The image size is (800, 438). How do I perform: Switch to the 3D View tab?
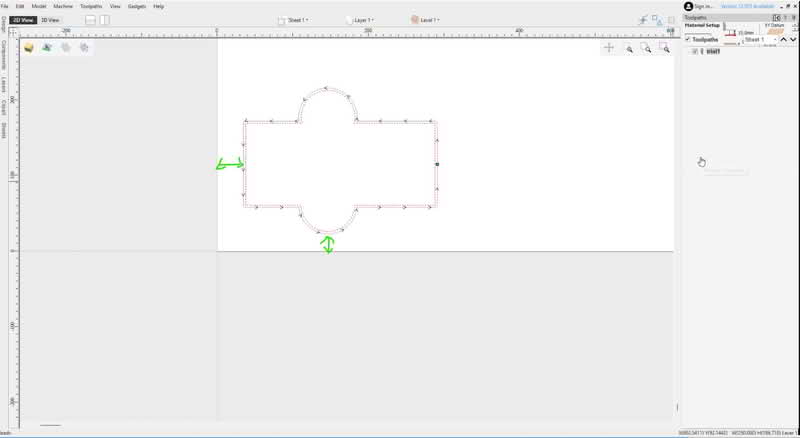[50, 20]
